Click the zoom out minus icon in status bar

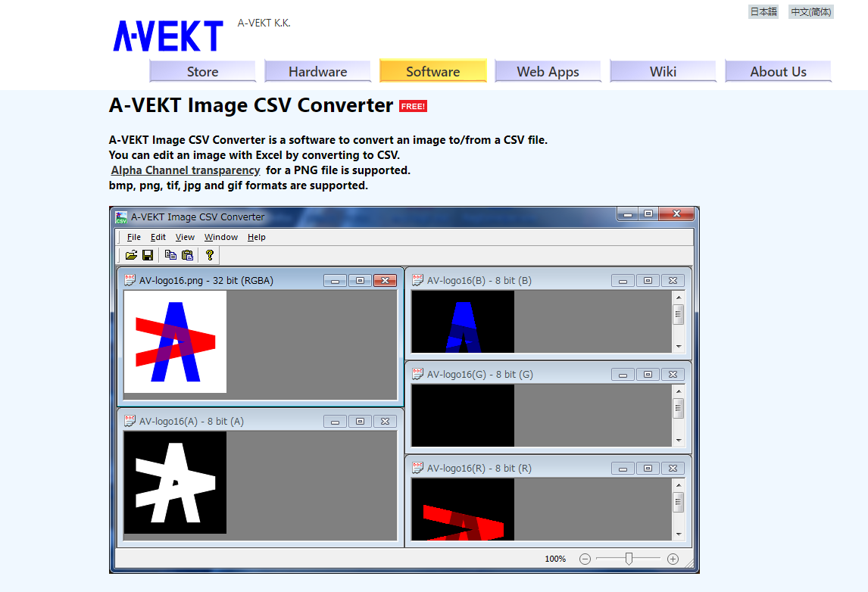click(x=585, y=559)
